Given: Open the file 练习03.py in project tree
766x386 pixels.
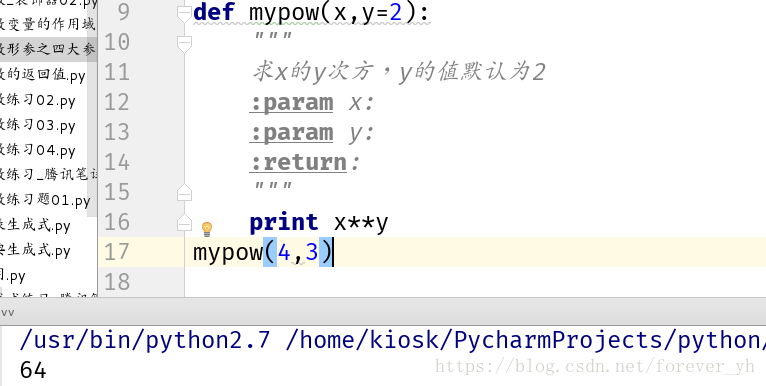Looking at the screenshot, I should coord(38,125).
